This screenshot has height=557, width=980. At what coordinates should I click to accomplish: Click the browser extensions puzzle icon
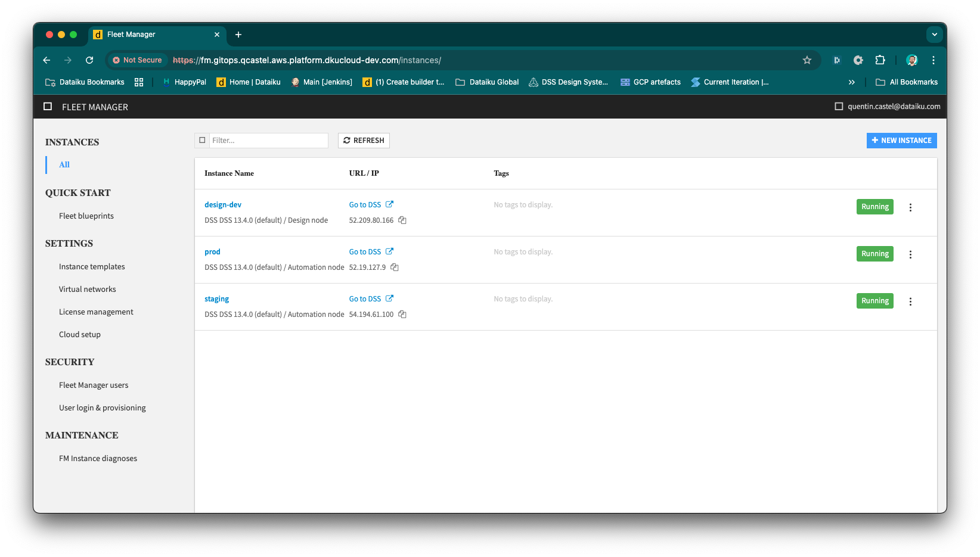880,60
